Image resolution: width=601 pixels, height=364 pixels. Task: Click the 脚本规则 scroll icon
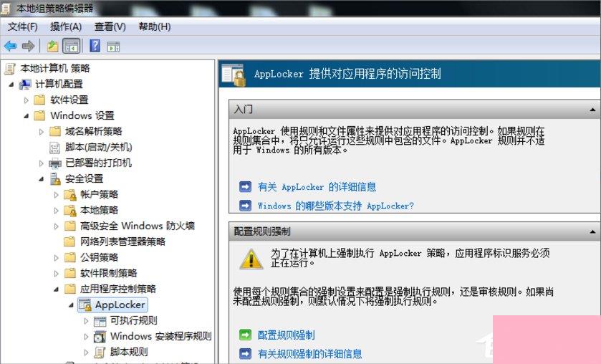point(100,352)
